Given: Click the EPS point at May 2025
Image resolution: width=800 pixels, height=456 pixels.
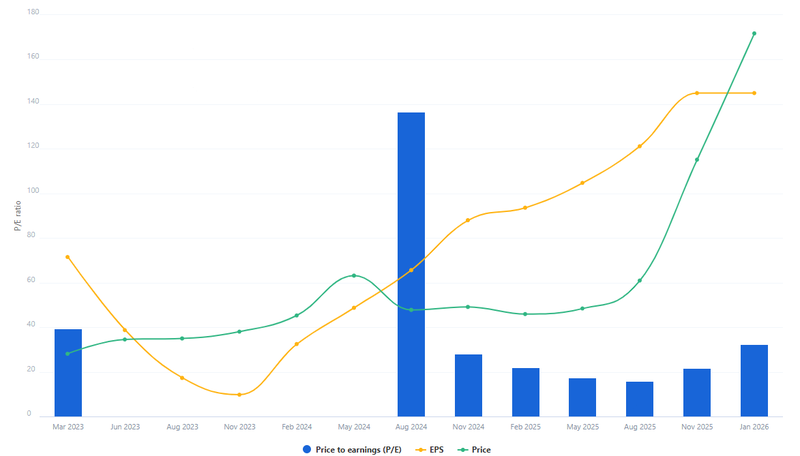Looking at the screenshot, I should point(582,183).
